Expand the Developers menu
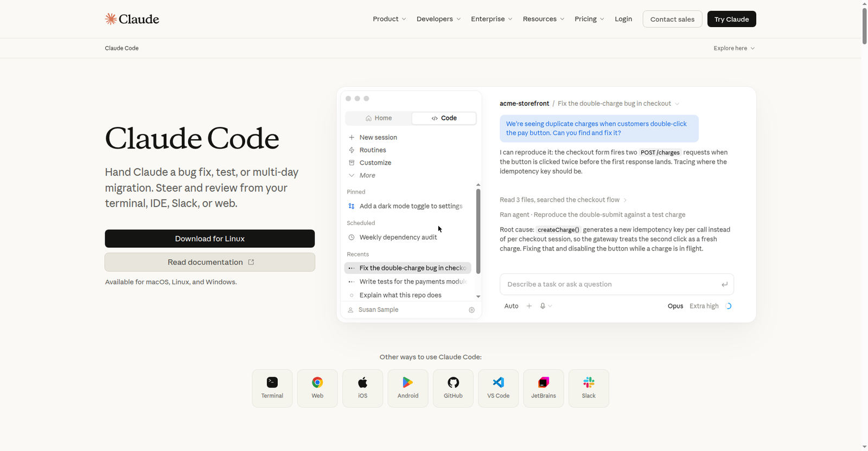Viewport: 868px width, 451px height. click(438, 19)
